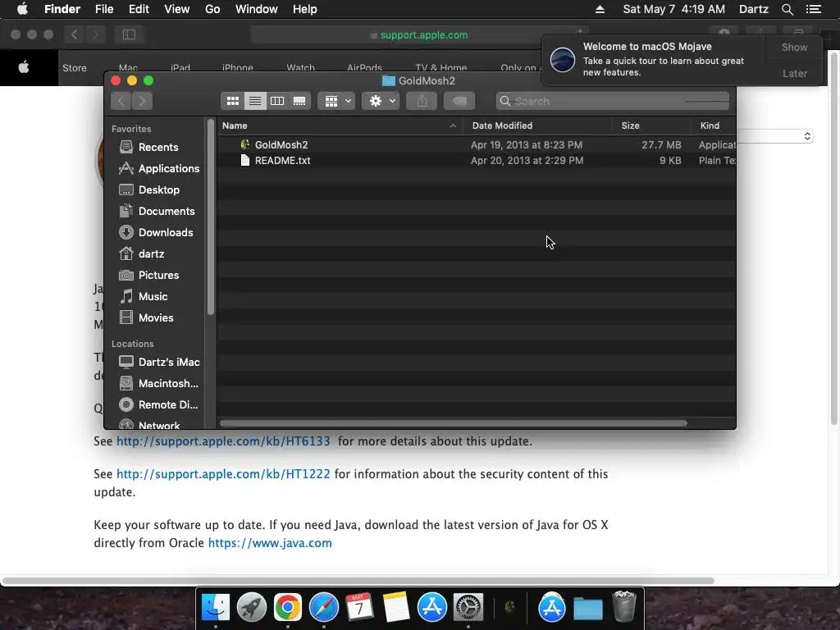
Task: Open Spotlight search in menu bar
Action: (x=787, y=9)
